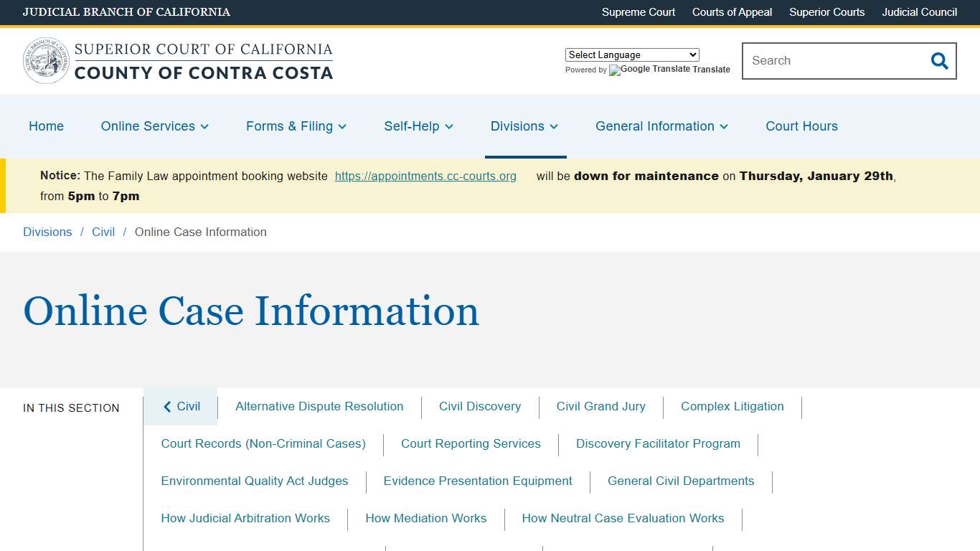Open How Mediation Works page
The width and height of the screenshot is (980, 551).
pos(425,518)
